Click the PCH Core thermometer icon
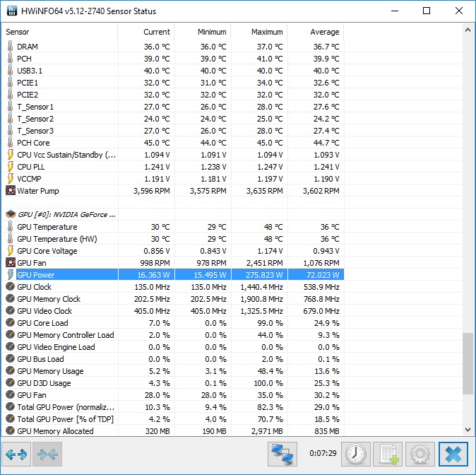 tap(10, 142)
